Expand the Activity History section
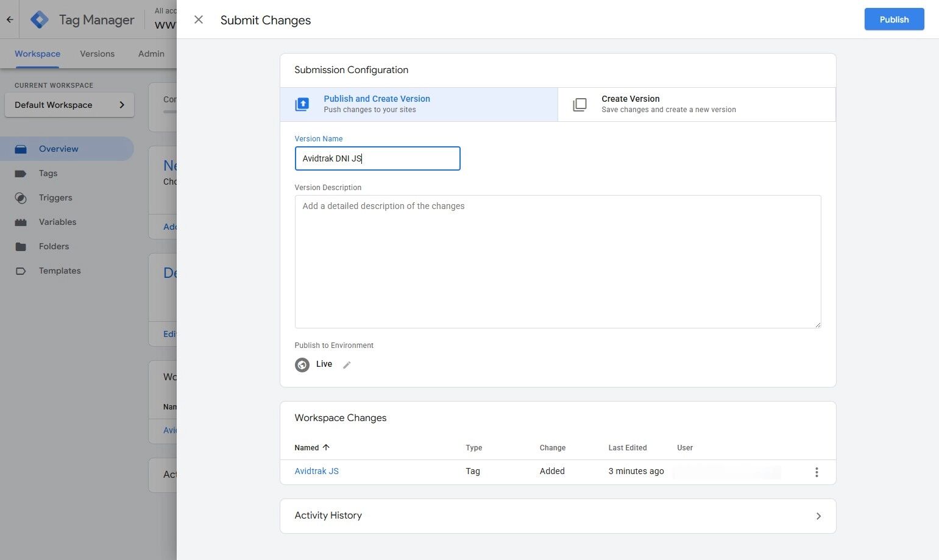The image size is (939, 560). [558, 516]
